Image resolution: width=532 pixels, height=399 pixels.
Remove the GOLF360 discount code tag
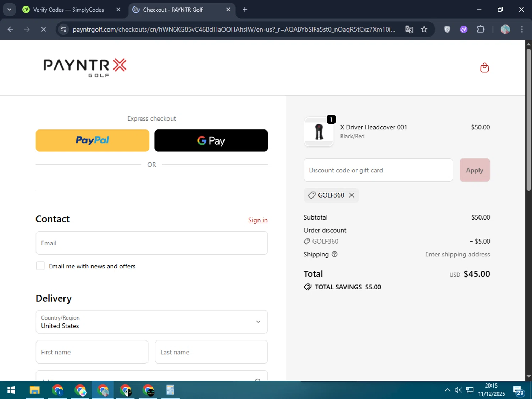(x=351, y=195)
